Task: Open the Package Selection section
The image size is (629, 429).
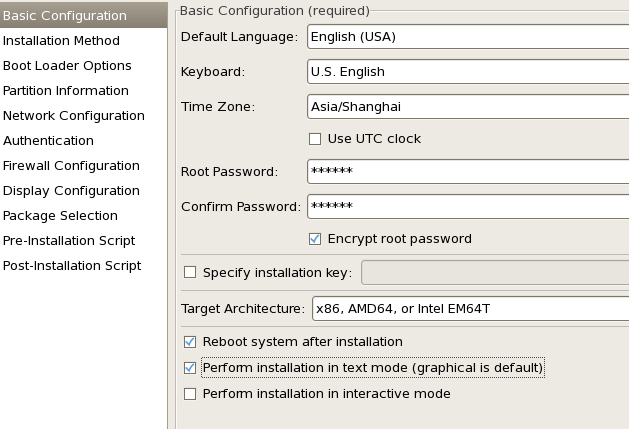Action: (x=83, y=216)
